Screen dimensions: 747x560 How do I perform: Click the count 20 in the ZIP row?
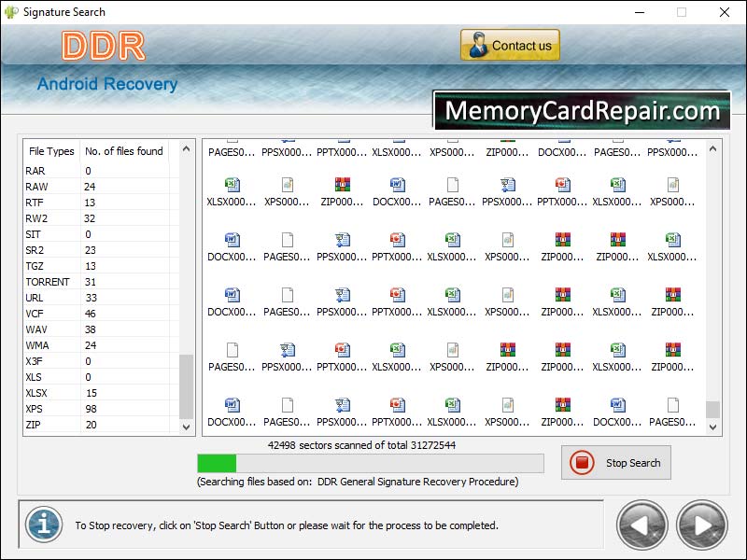[x=91, y=425]
